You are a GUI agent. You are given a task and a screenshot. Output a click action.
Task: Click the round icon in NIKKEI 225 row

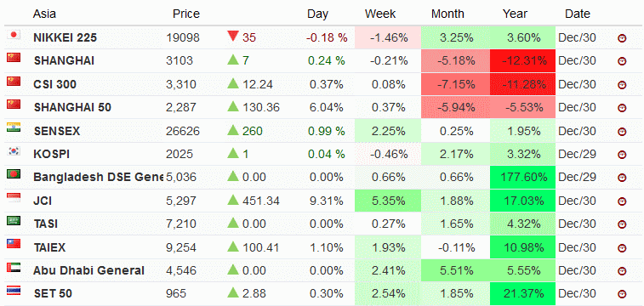(x=622, y=38)
